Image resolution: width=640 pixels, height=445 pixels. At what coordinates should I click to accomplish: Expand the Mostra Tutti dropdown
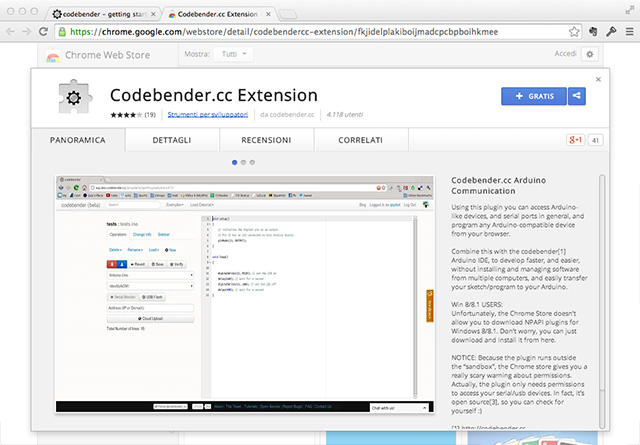point(233,54)
